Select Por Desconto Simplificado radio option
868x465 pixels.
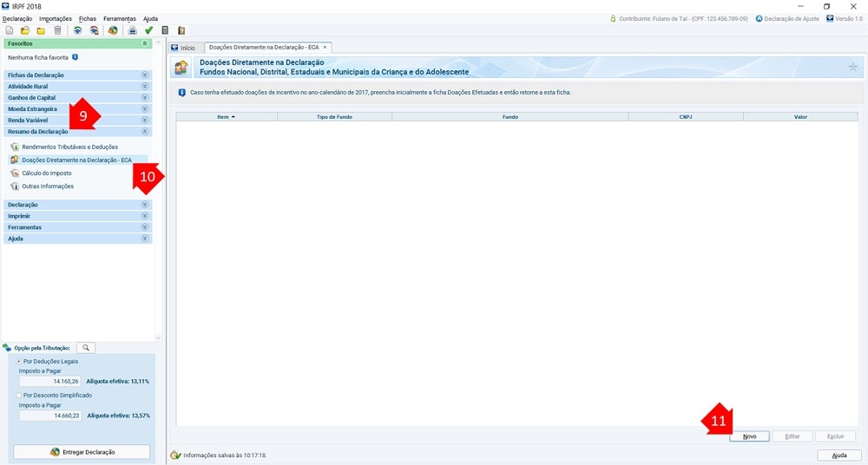point(19,395)
